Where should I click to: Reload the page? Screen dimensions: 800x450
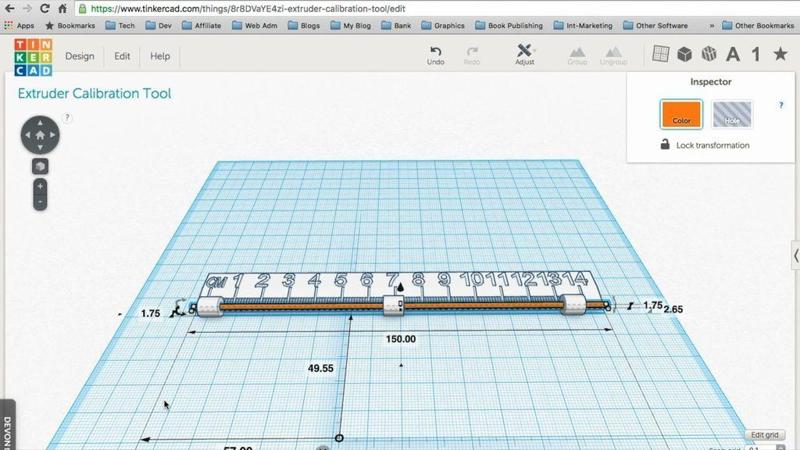click(x=45, y=9)
